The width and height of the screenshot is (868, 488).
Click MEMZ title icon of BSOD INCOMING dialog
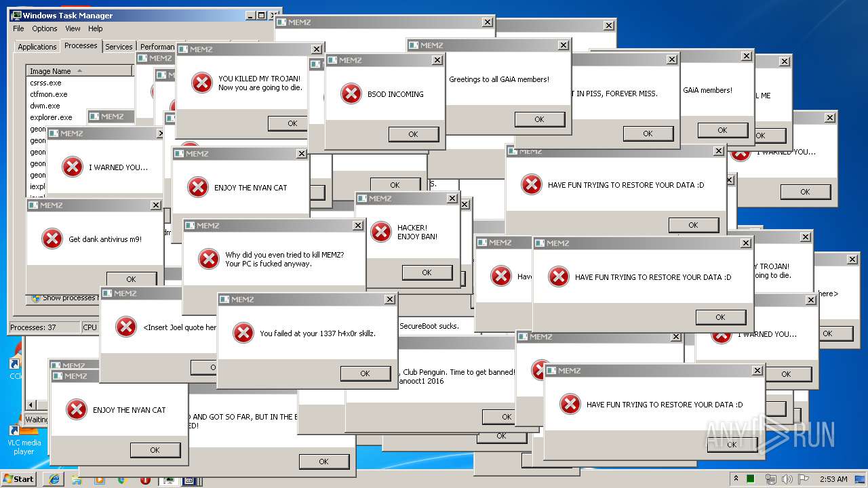click(x=332, y=60)
